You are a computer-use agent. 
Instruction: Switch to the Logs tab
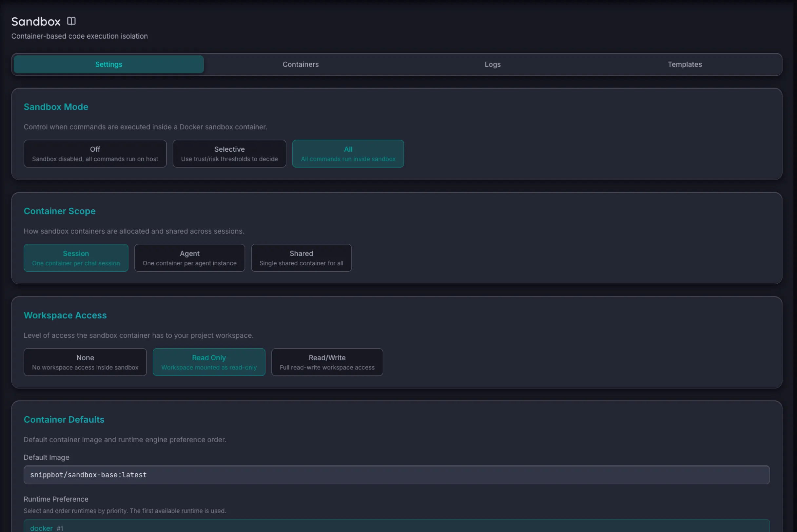(493, 64)
